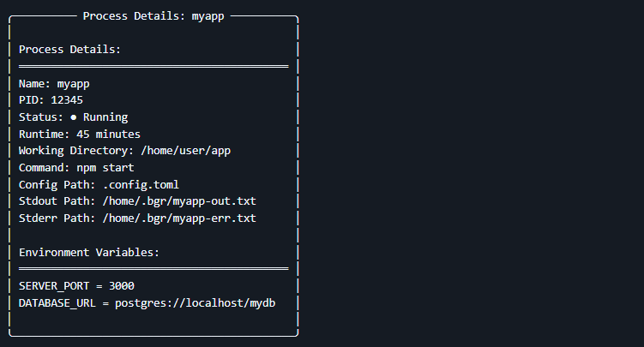
Task: Select the 'npm start' command text
Action: tap(105, 168)
